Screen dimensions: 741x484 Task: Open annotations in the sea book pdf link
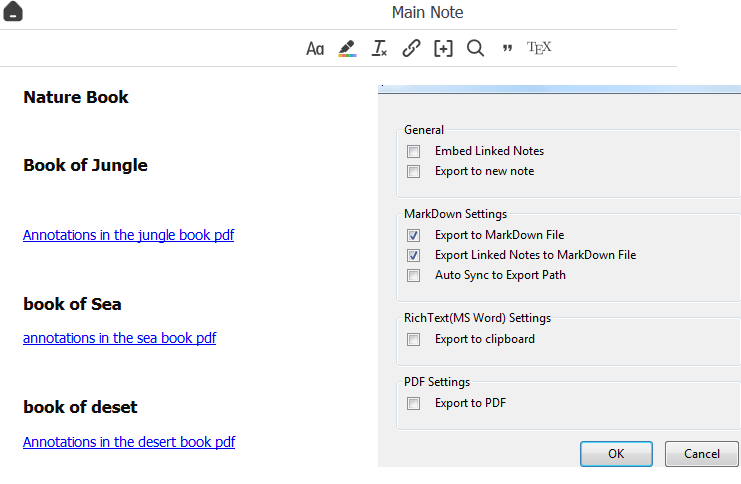(x=120, y=338)
